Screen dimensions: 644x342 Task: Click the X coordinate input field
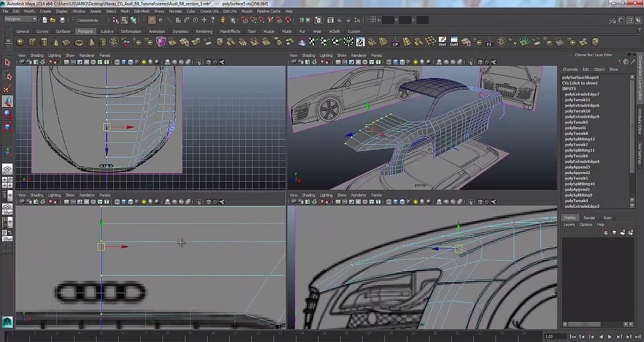(x=388, y=20)
